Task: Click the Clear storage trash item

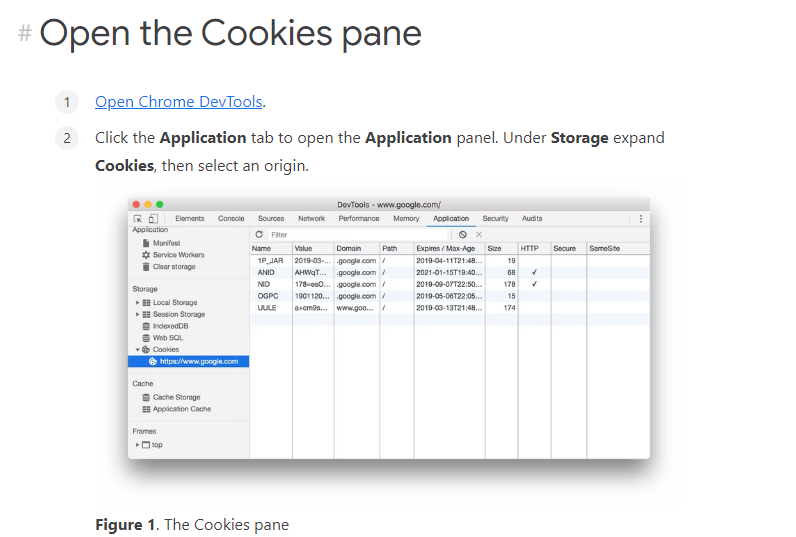Action: tap(169, 266)
